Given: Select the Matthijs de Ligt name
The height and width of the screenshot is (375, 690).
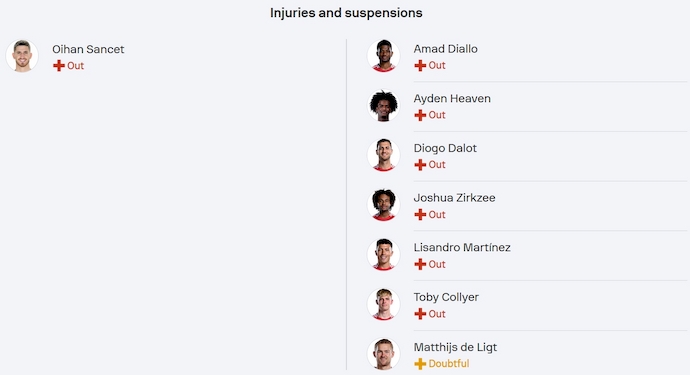Looking at the screenshot, I should tap(455, 347).
